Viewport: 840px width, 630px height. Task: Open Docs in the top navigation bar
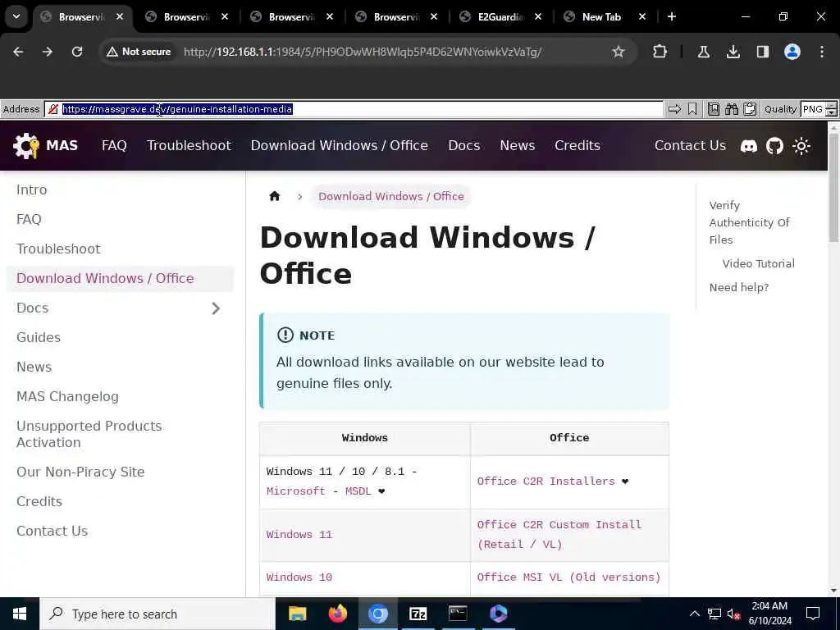click(464, 146)
